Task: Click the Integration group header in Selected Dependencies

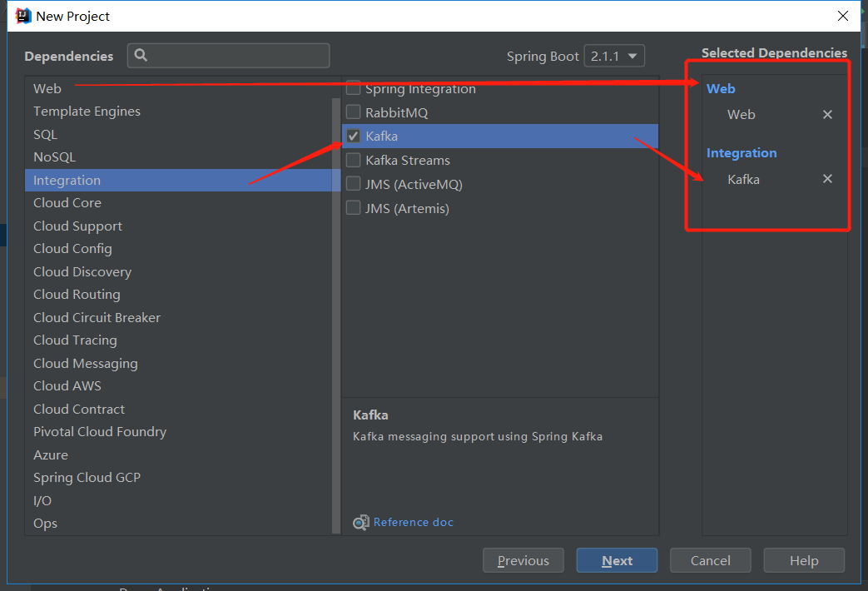Action: tap(742, 153)
